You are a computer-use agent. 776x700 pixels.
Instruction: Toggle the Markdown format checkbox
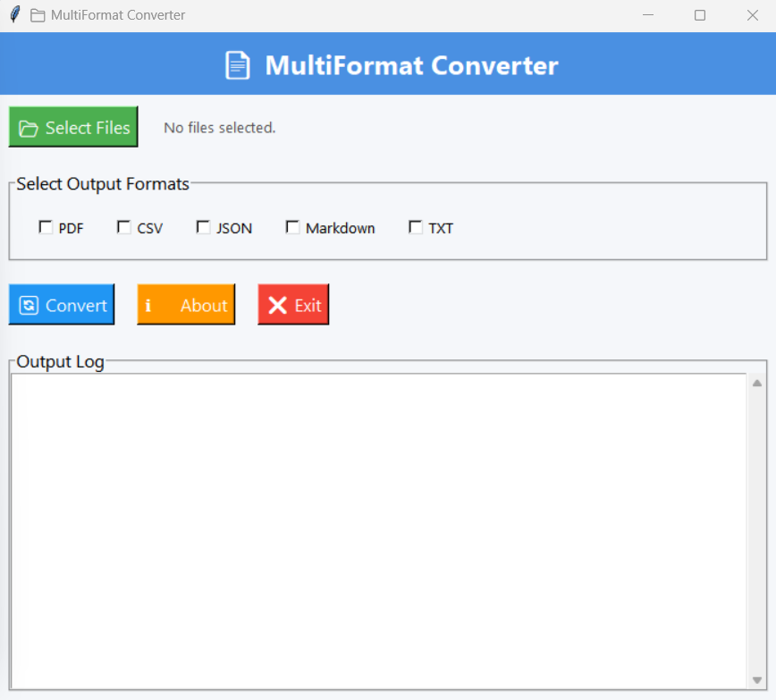click(x=292, y=226)
